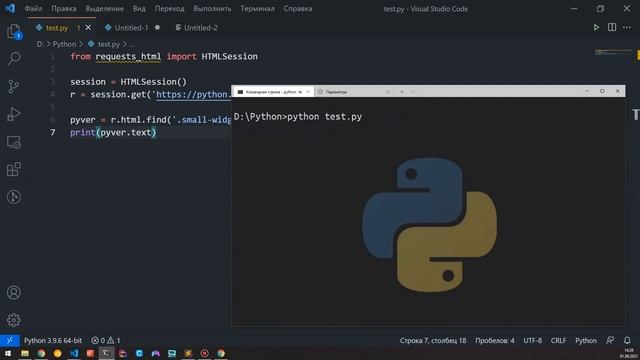Click the VS Code logo in title bar
640x360 pixels.
point(10,8)
